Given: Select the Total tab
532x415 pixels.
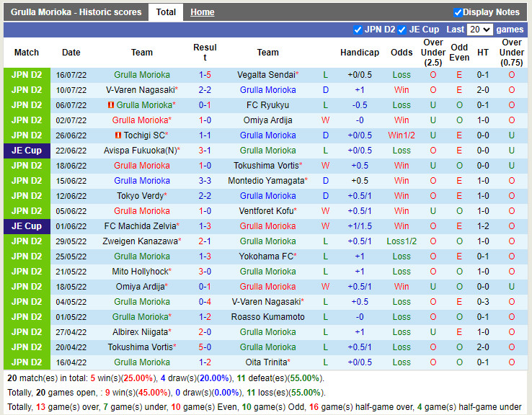Looking at the screenshot, I should (x=166, y=12).
